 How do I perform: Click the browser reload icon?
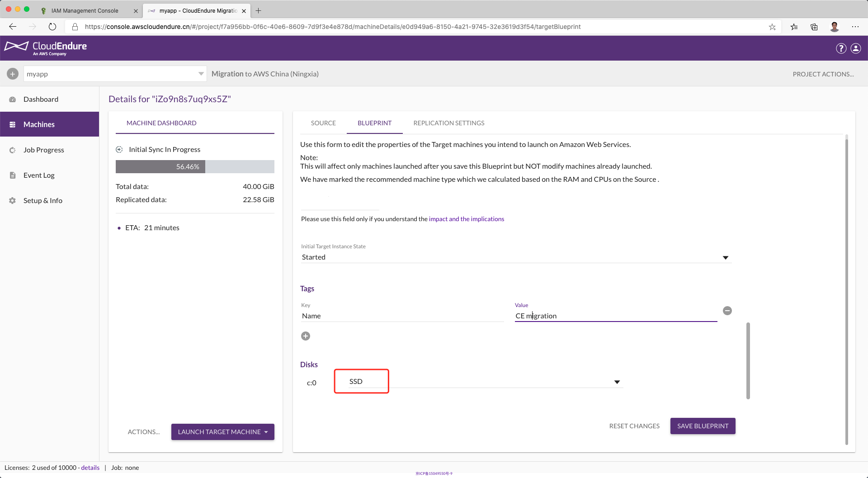52,27
